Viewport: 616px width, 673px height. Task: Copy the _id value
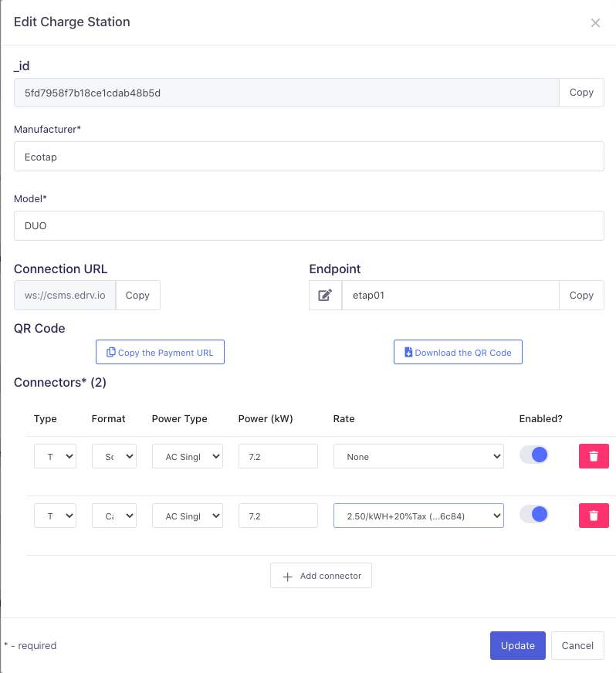(581, 93)
